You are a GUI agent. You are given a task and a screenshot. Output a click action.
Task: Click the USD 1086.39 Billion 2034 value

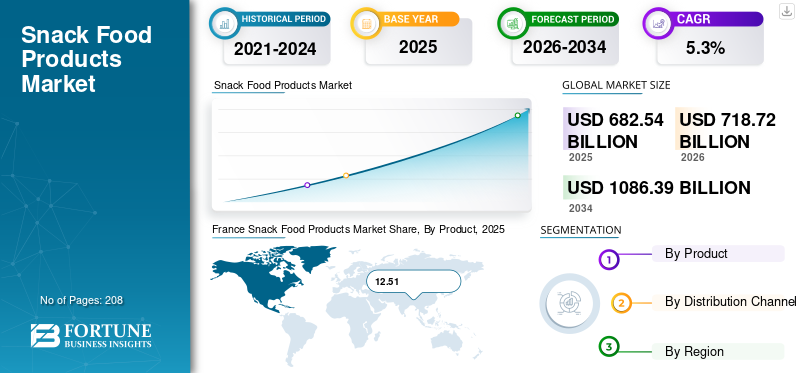[659, 188]
